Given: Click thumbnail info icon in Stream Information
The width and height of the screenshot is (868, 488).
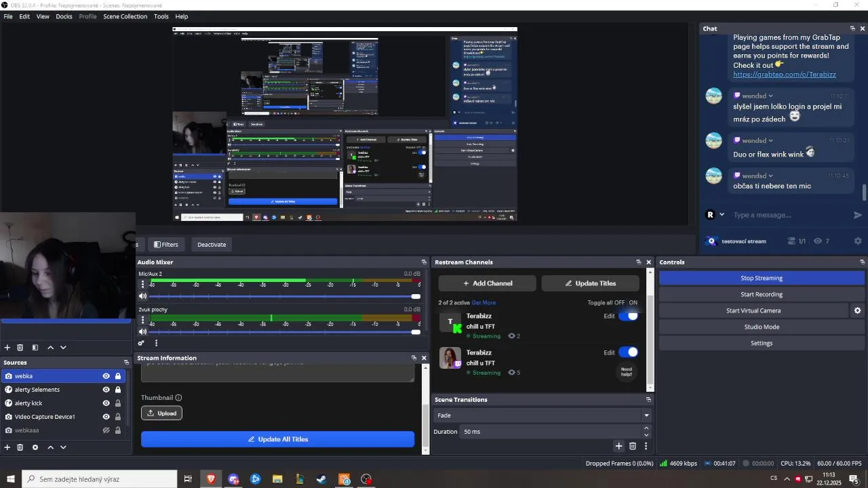Looking at the screenshot, I should (178, 398).
